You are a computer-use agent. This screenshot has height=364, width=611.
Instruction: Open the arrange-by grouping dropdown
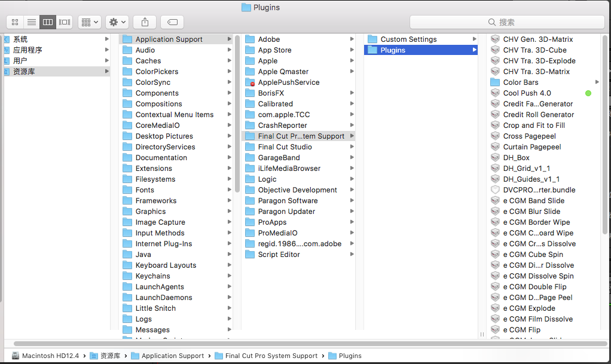90,22
